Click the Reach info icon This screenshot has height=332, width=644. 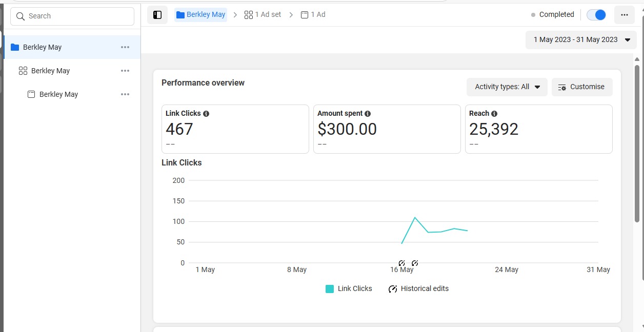tap(494, 114)
